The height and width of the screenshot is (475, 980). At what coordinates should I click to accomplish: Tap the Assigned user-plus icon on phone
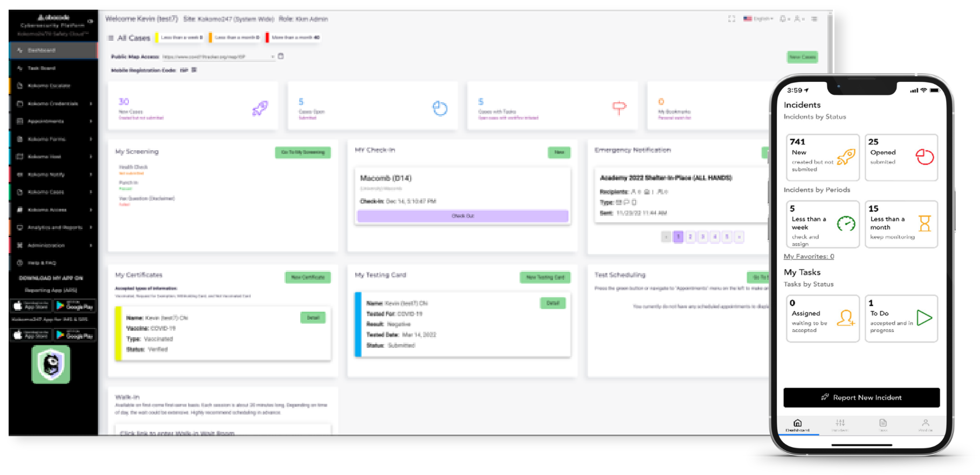coord(845,318)
